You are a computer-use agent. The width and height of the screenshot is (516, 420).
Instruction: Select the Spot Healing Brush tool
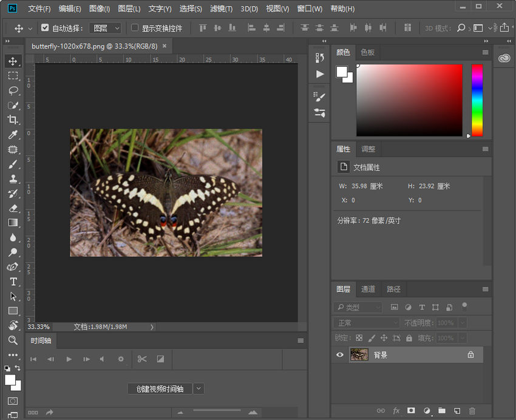click(x=13, y=149)
